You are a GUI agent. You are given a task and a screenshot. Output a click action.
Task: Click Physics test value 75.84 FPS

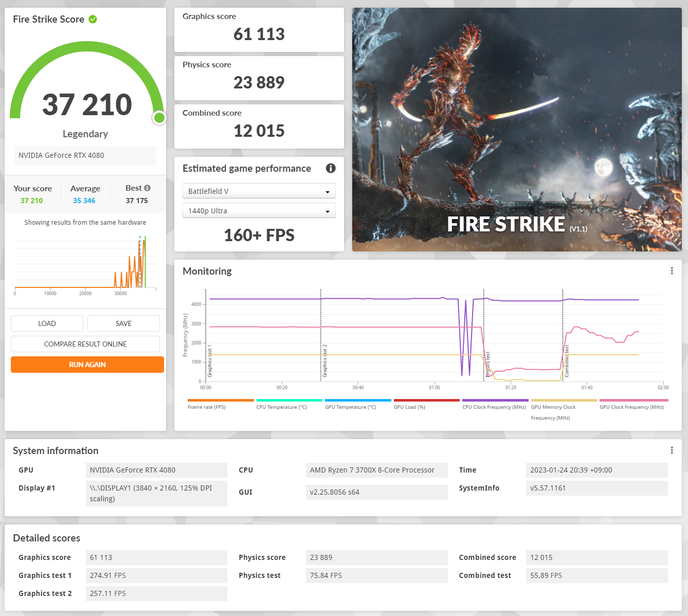[377, 575]
